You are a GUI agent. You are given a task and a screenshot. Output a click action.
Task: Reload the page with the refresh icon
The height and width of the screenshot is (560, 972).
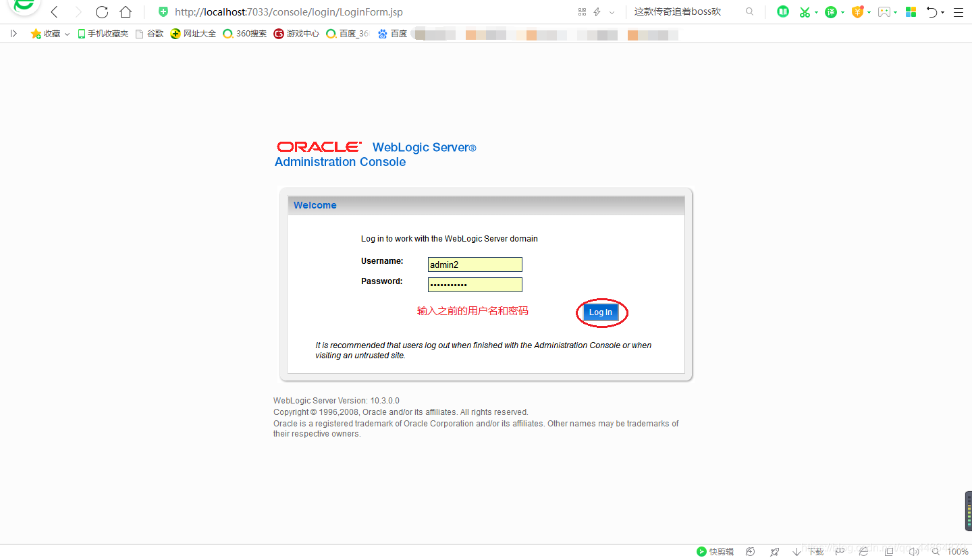click(102, 12)
